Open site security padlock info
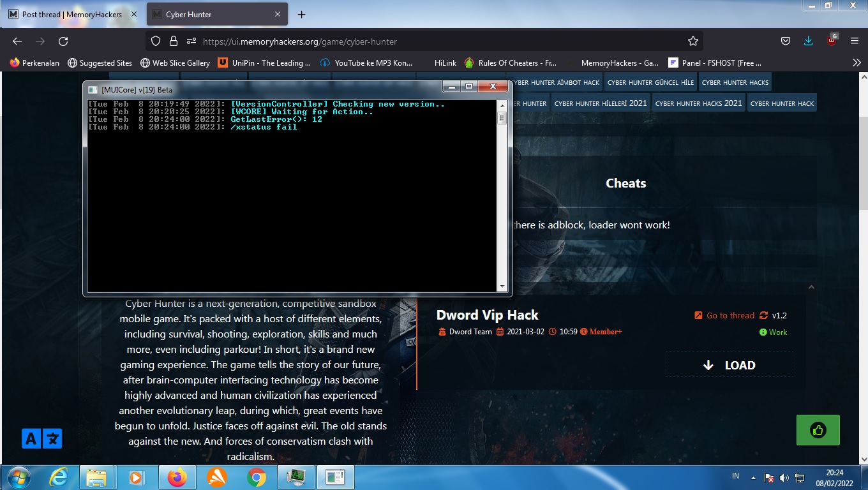The height and width of the screenshot is (490, 868). (173, 41)
